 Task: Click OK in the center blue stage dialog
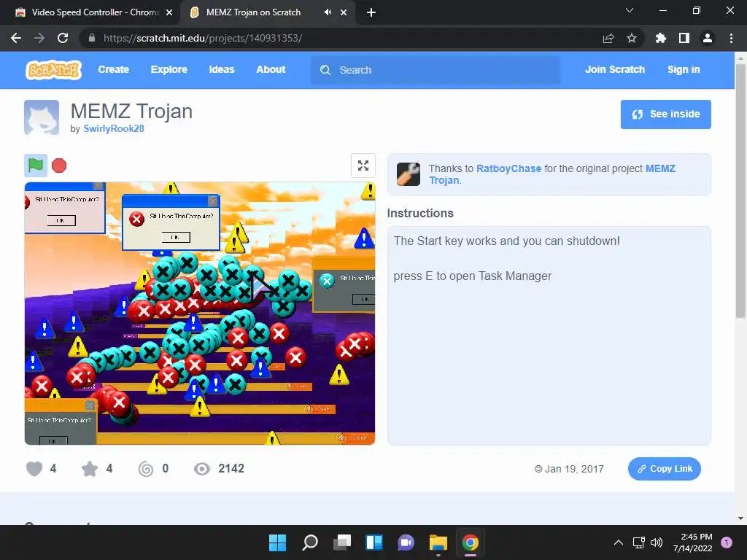(x=176, y=237)
